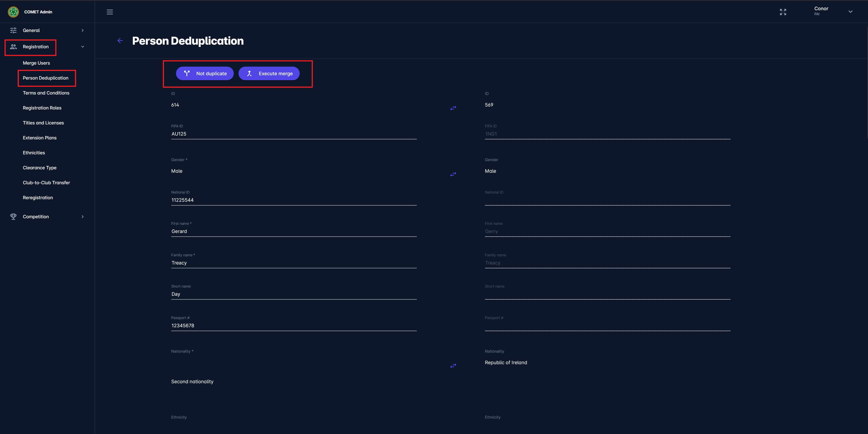
Task: Toggle fullscreen mode icon
Action: click(783, 12)
